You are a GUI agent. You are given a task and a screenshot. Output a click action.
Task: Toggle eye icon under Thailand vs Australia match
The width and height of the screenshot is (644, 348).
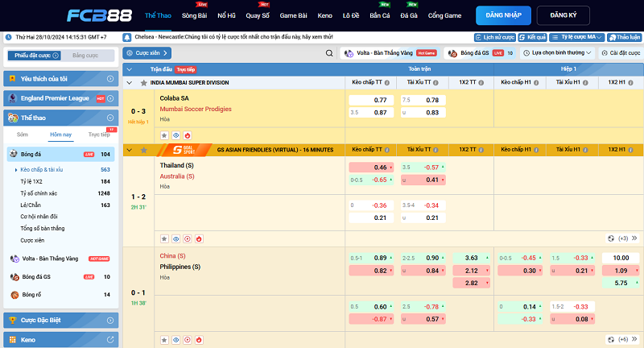point(175,238)
